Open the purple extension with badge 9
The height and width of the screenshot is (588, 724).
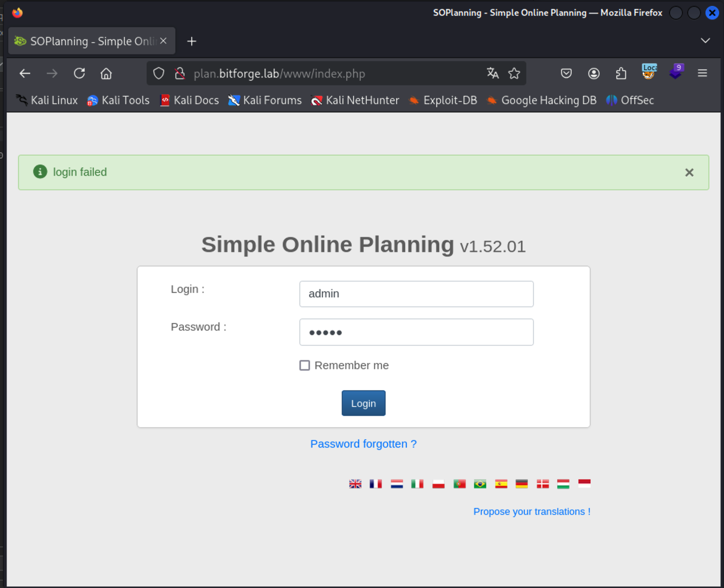676,72
